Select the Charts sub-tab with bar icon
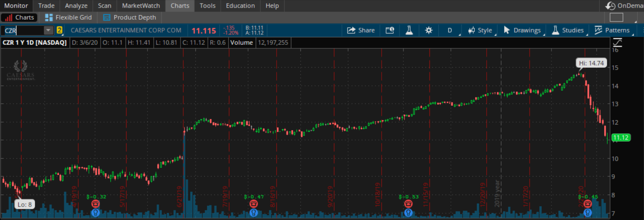644x220 pixels. pos(19,17)
